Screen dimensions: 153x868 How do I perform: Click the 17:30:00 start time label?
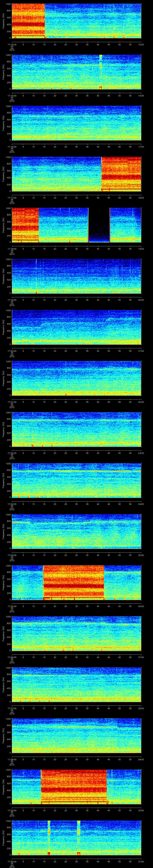12,861
